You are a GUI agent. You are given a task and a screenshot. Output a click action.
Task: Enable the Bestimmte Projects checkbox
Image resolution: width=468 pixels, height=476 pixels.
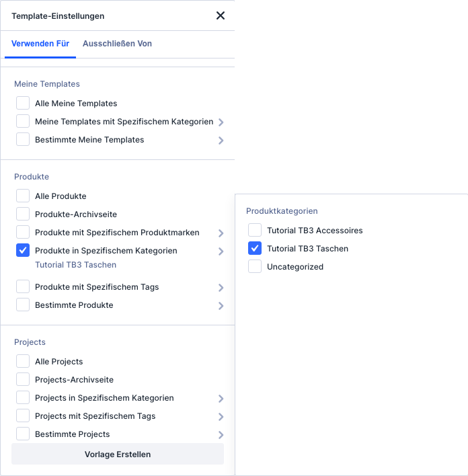pyautogui.click(x=23, y=434)
